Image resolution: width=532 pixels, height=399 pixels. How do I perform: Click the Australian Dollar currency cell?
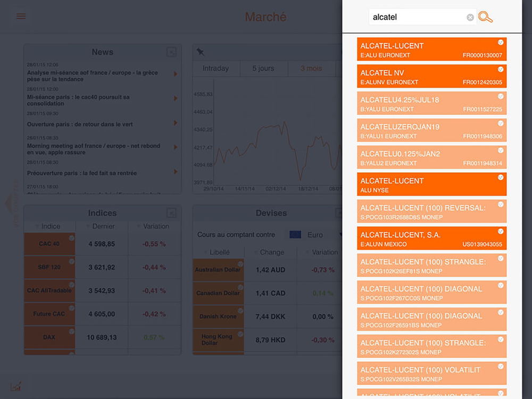218,270
